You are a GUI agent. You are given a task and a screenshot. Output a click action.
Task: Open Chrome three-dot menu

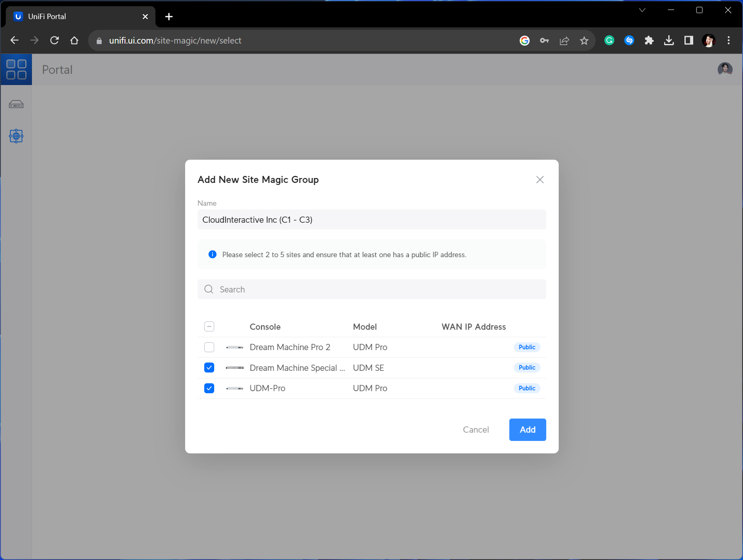(x=728, y=40)
